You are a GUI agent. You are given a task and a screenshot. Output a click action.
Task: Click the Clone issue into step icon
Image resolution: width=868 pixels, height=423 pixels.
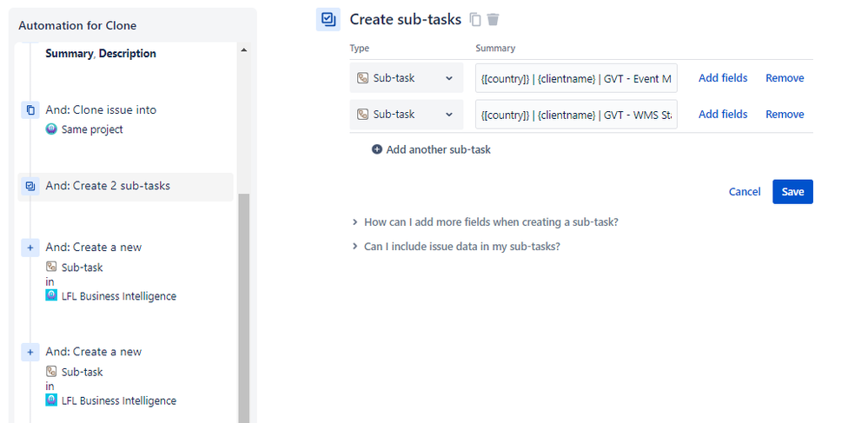coord(30,110)
